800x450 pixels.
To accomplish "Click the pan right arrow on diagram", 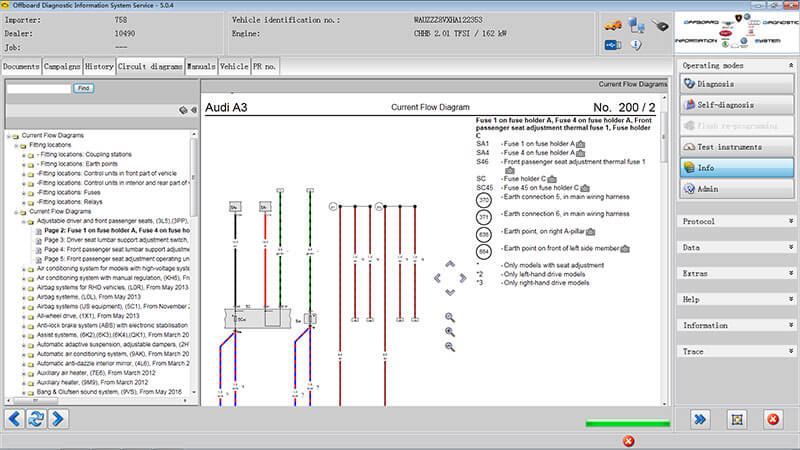I will (x=462, y=278).
